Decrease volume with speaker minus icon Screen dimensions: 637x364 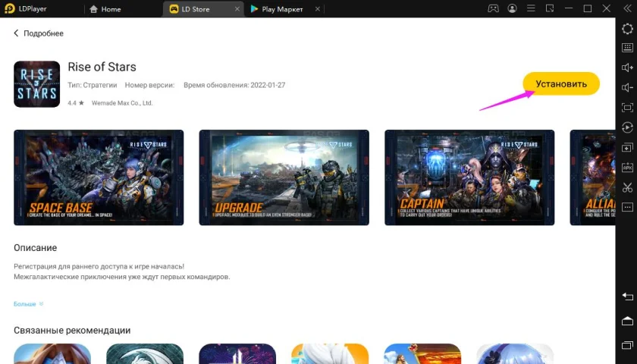click(627, 87)
